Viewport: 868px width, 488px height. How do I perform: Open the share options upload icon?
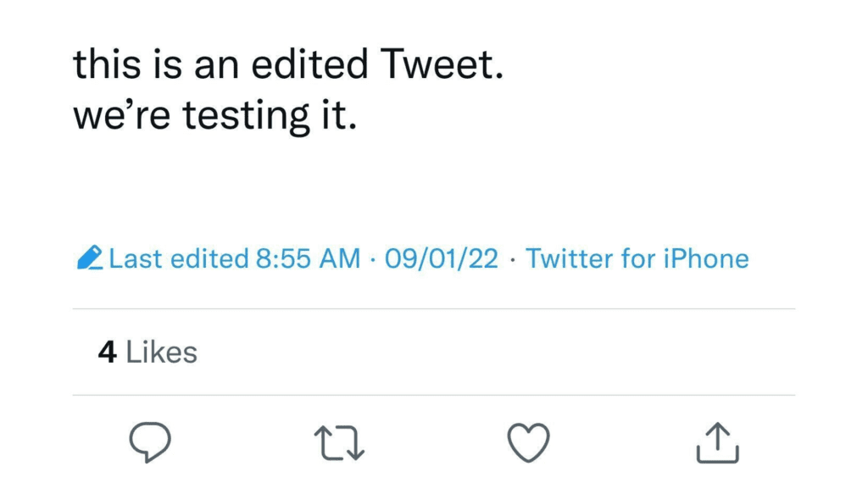(x=717, y=443)
